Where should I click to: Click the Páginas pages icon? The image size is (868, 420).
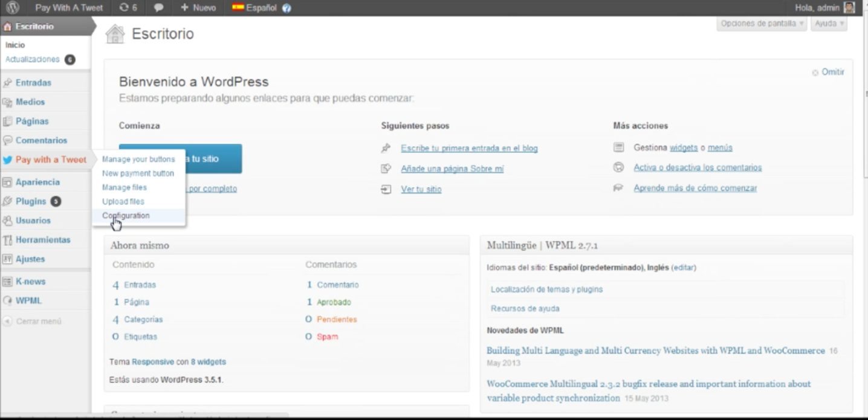point(8,121)
